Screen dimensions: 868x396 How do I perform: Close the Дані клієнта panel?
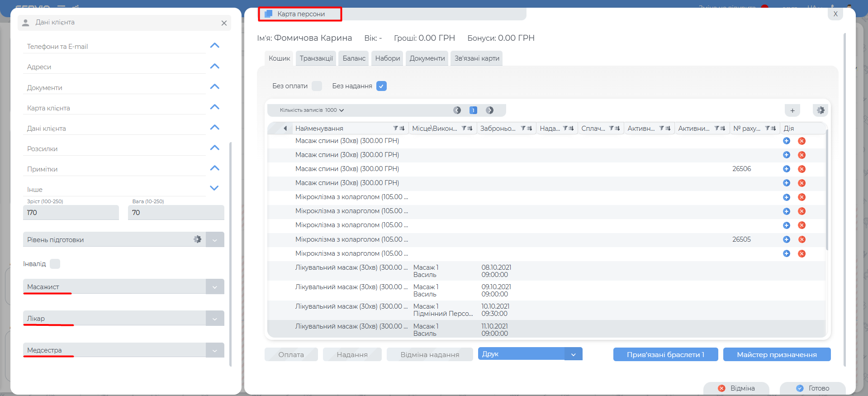pos(224,23)
